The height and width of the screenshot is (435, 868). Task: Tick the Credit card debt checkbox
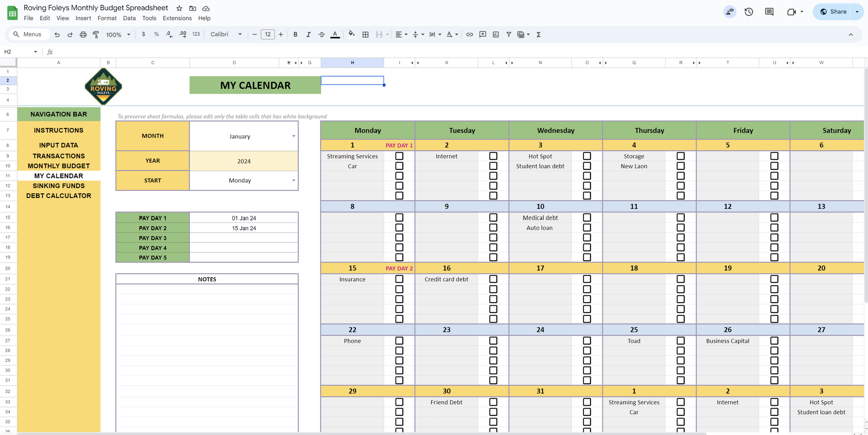(x=493, y=279)
